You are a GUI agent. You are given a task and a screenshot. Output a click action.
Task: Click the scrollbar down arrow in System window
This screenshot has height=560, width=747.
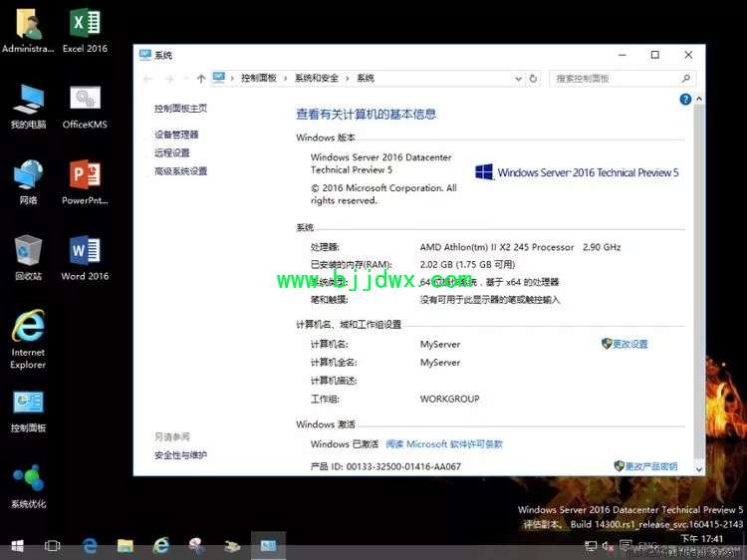699,469
